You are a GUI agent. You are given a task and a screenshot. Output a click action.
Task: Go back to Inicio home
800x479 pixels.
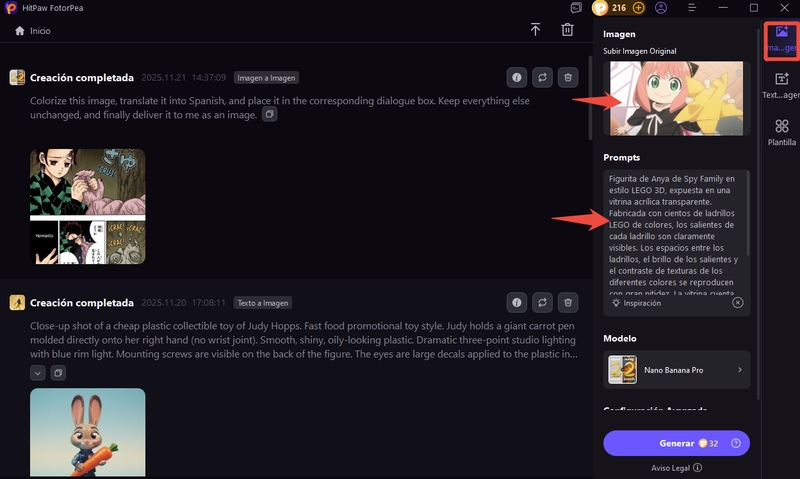[x=33, y=31]
